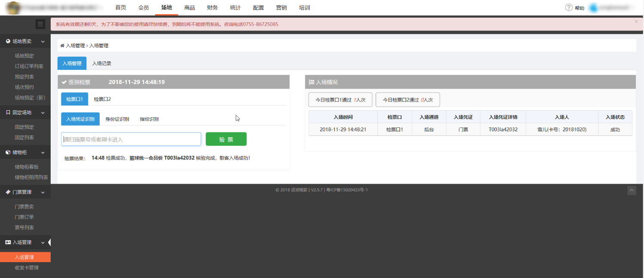Click table cell T003la42032

pyautogui.click(x=503, y=130)
